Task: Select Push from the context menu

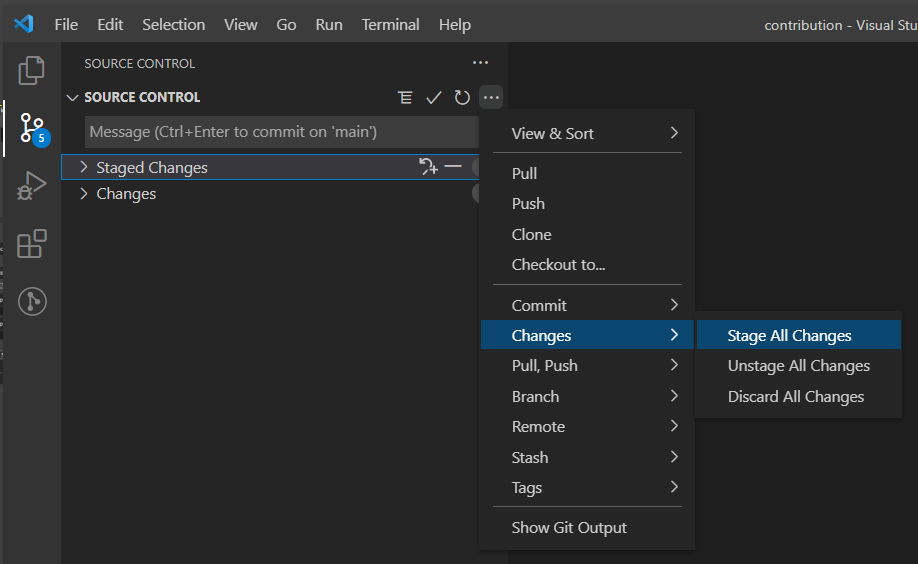Action: pyautogui.click(x=587, y=203)
